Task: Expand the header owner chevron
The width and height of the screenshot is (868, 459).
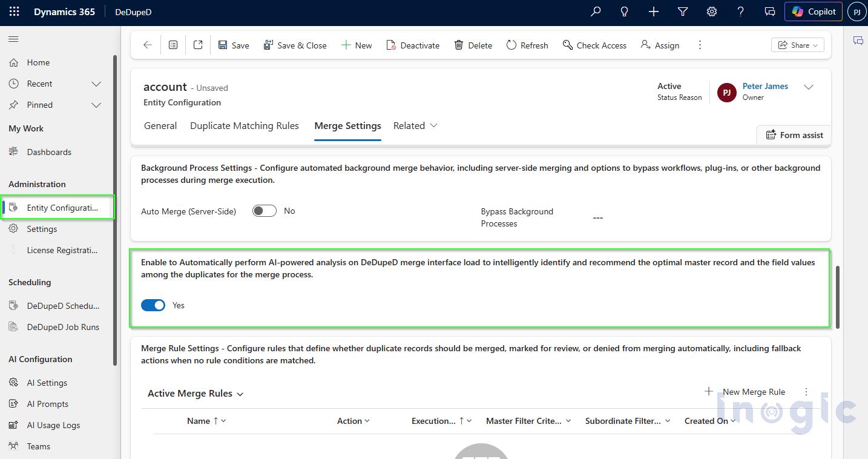Action: tap(809, 87)
